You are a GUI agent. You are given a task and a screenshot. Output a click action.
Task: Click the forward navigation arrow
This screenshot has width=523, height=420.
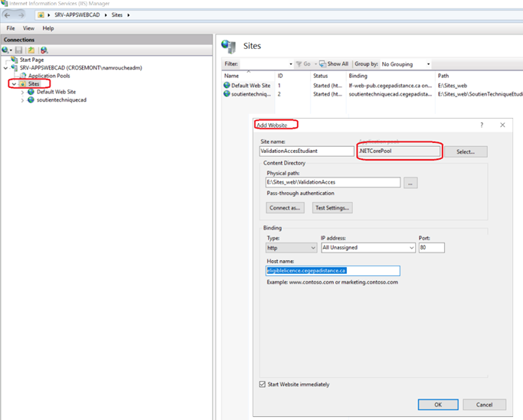(21, 15)
